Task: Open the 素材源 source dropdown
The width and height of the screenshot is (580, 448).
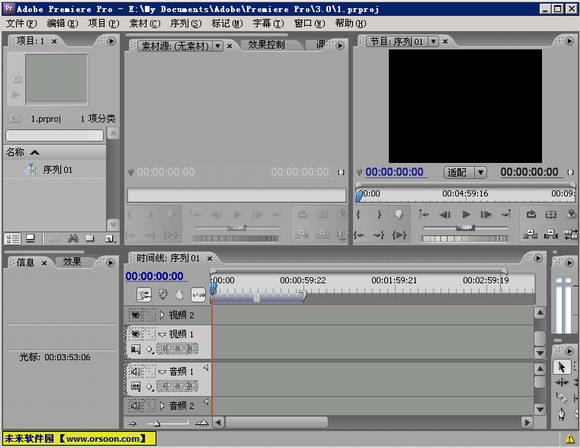Action: 218,46
